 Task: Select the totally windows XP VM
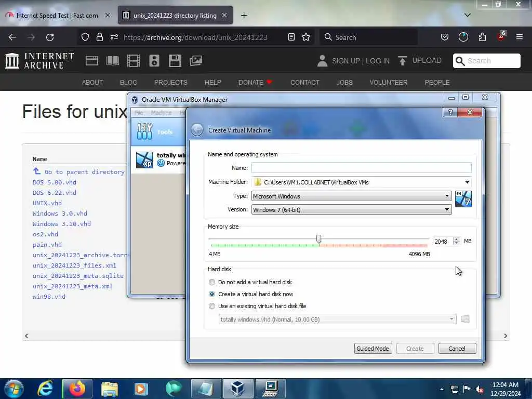pyautogui.click(x=159, y=159)
